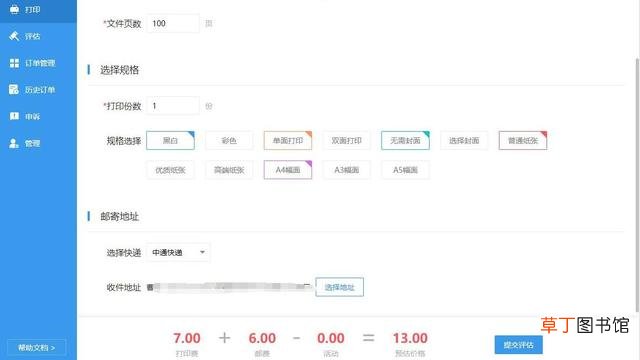
Task: Click the 选择地址 button
Action: pyautogui.click(x=340, y=287)
